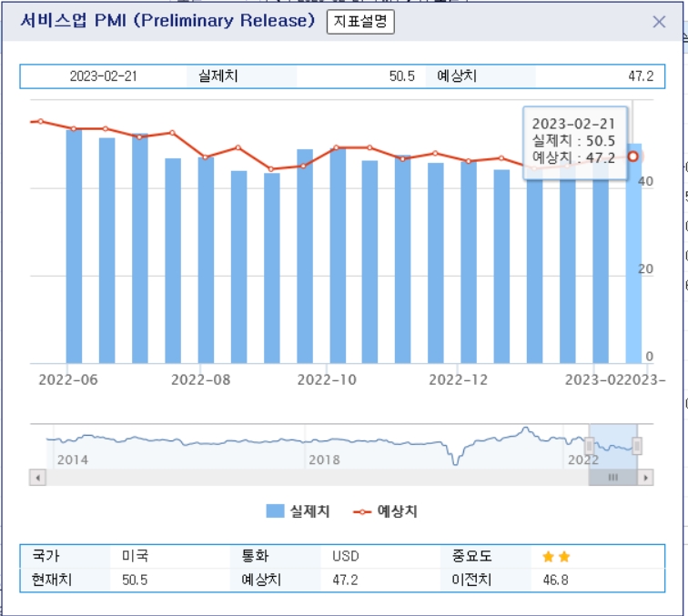Click the 2022-12 x-axis label
Screen dimensions: 688x616
tap(458, 379)
